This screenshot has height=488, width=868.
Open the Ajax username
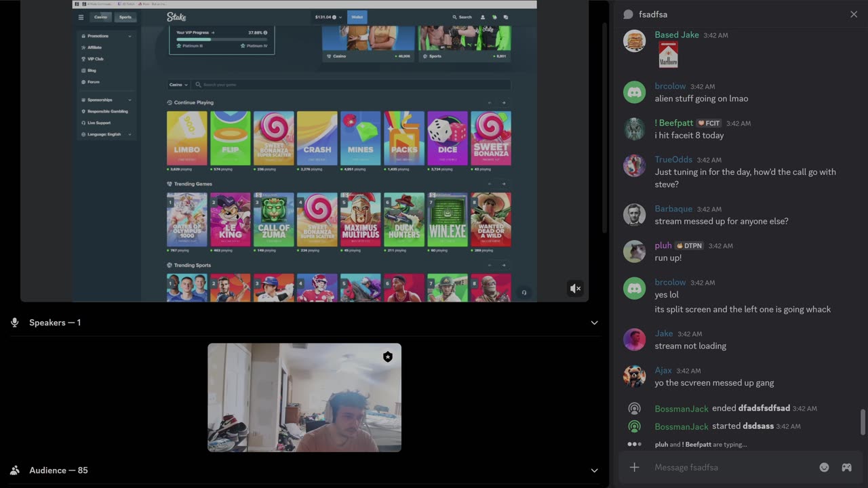(663, 370)
